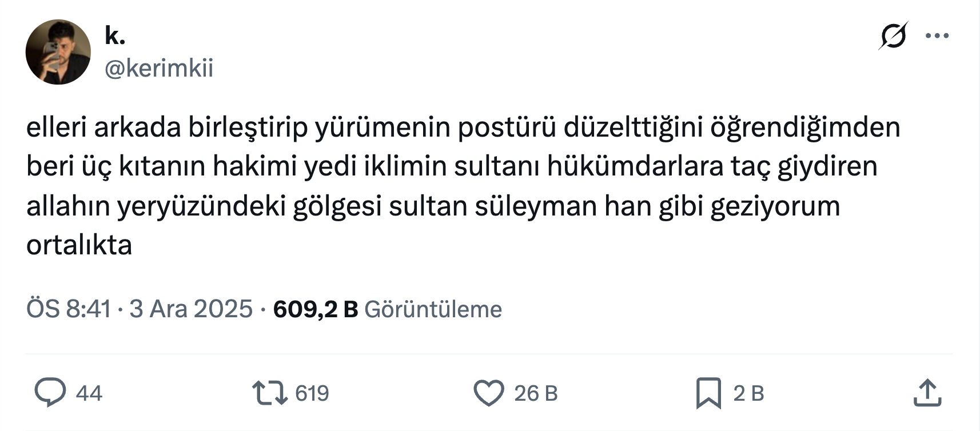This screenshot has height=431, width=980.
Task: Click the 609,2 B view count
Action: 315,309
